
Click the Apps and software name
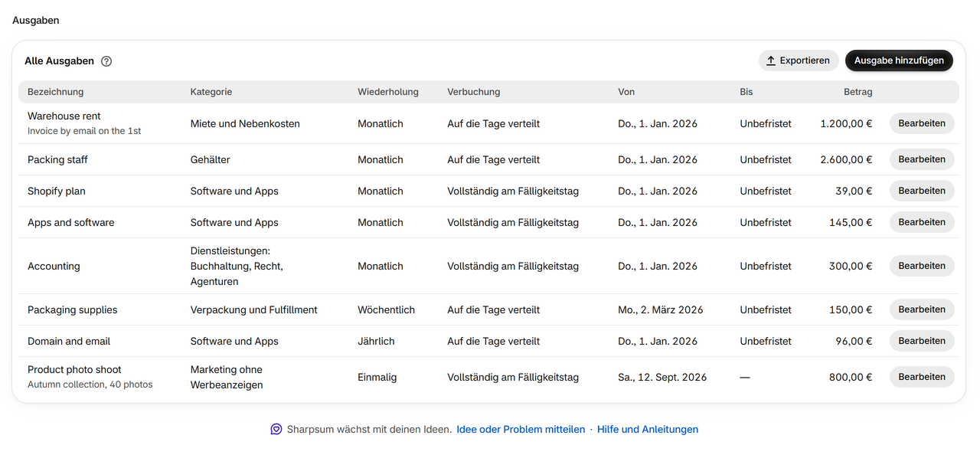point(71,223)
